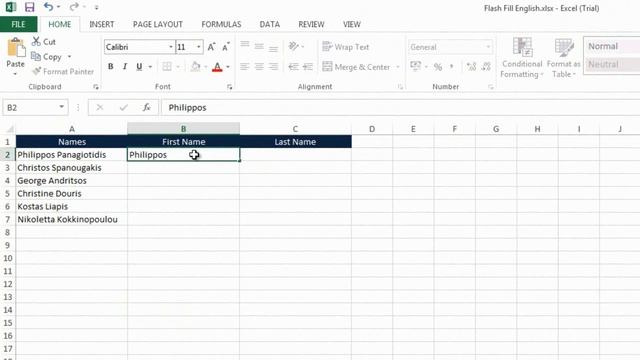
Task: Align text right
Action: (273, 67)
